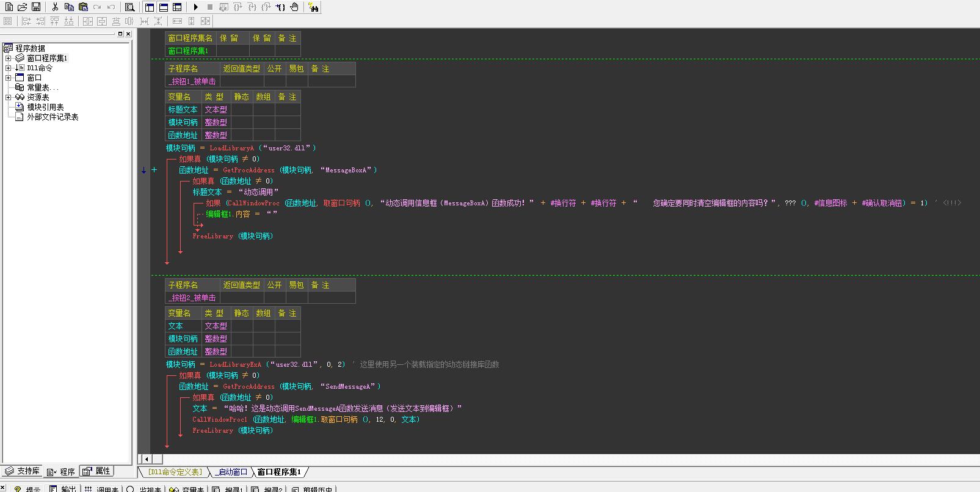This screenshot has height=492, width=980.
Task: Expand the 资源表 tree node
Action: pyautogui.click(x=9, y=97)
